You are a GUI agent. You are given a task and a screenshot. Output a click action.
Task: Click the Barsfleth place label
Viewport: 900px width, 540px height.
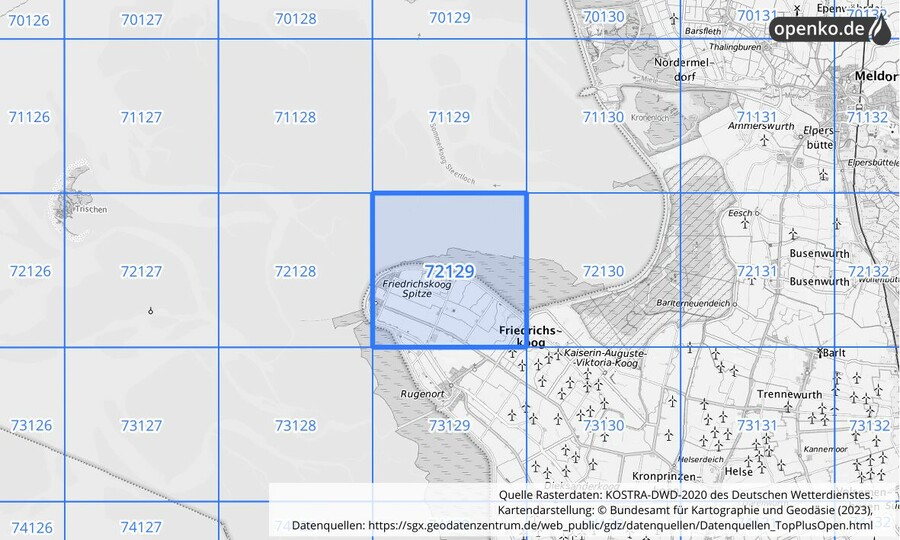pos(703,31)
